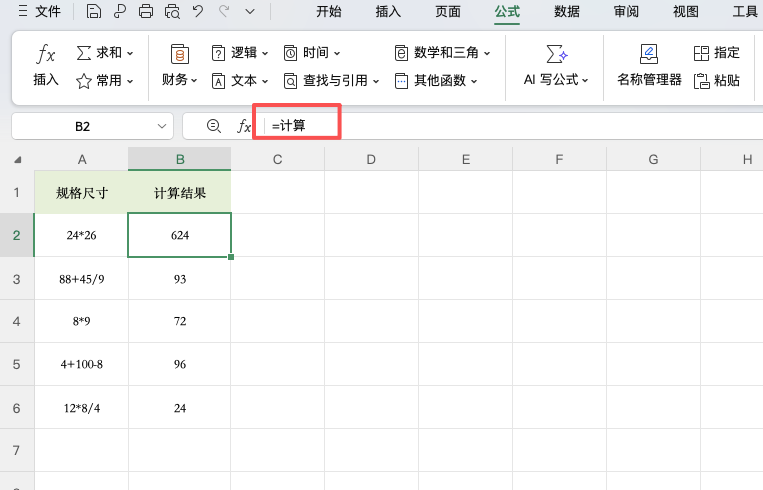Click the 指定 button

click(x=717, y=53)
